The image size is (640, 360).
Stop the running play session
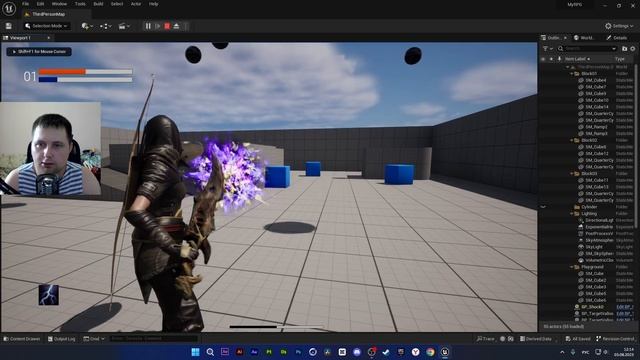pos(167,26)
